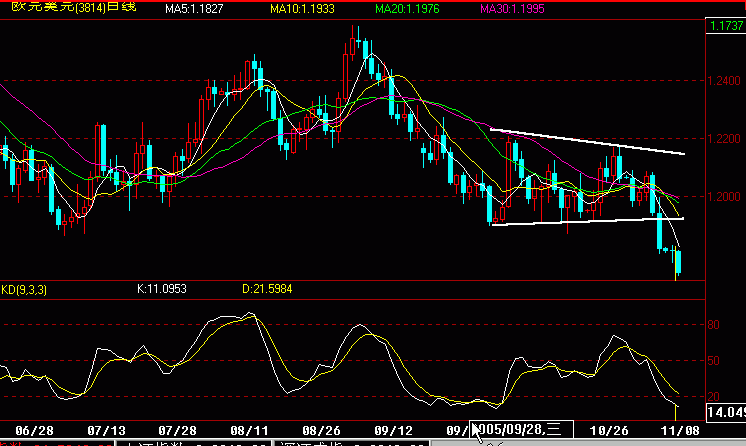Click the 08/26 date label
Image resolution: width=746 pixels, height=446 pixels.
(x=321, y=431)
